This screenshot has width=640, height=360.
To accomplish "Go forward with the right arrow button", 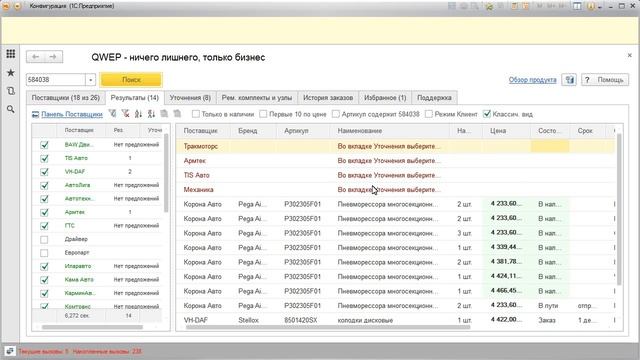I will (x=53, y=57).
